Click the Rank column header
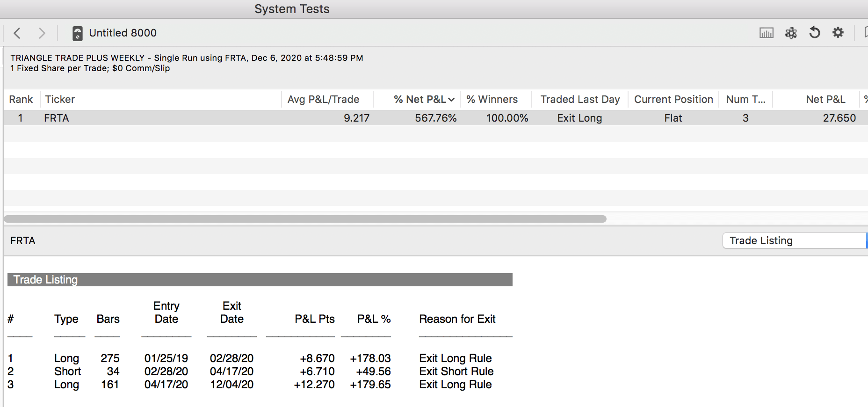This screenshot has width=868, height=407. click(21, 100)
